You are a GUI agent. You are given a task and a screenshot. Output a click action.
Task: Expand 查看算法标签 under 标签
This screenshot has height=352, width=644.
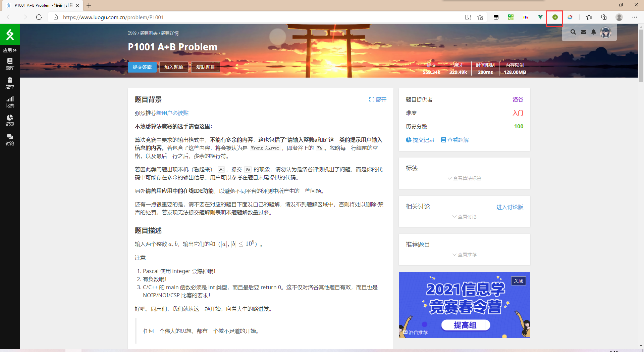coord(465,178)
